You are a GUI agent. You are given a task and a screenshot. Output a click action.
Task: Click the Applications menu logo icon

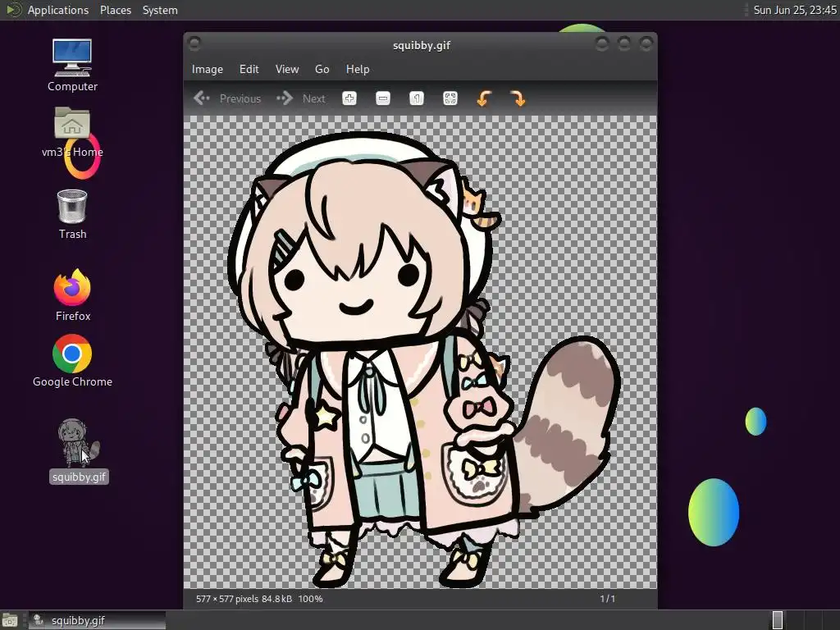click(x=13, y=10)
